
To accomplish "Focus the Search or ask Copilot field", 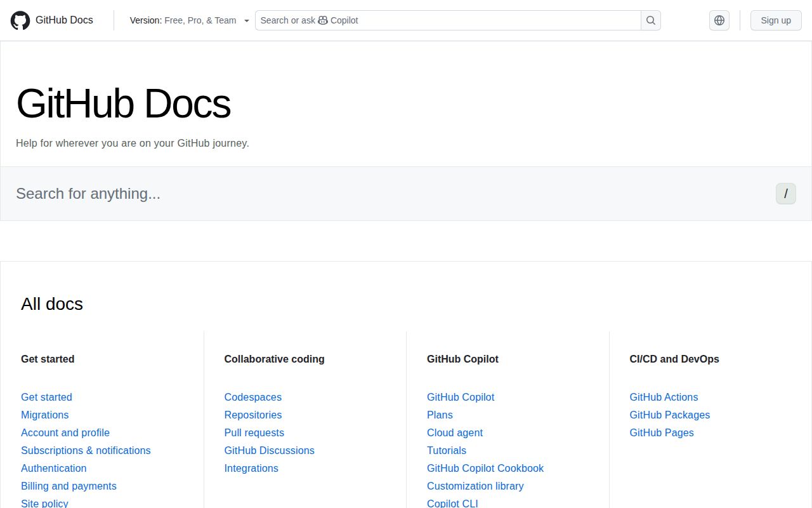I will tap(448, 20).
